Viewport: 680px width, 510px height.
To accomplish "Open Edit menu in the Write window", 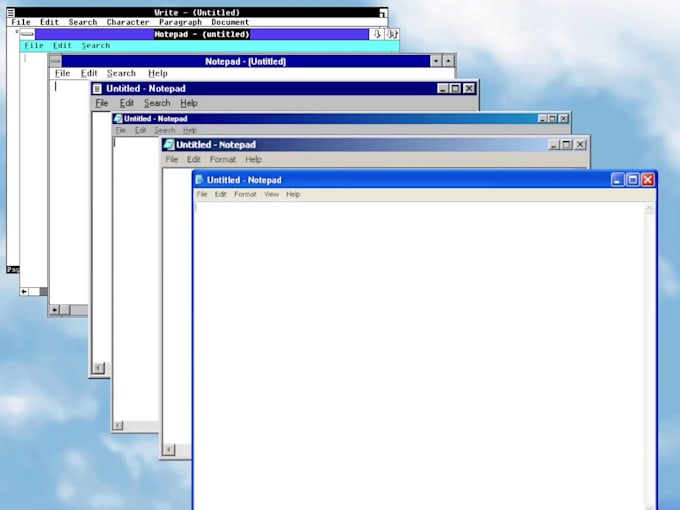I will (49, 22).
